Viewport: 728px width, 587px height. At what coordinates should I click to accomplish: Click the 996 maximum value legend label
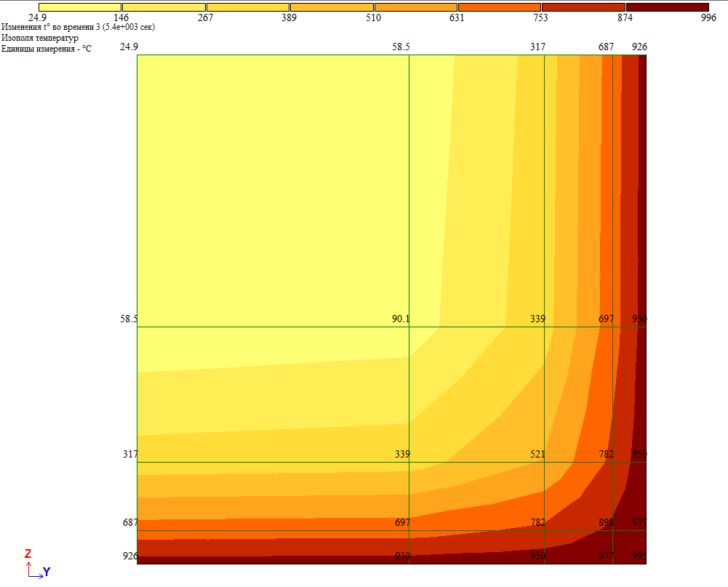708,17
